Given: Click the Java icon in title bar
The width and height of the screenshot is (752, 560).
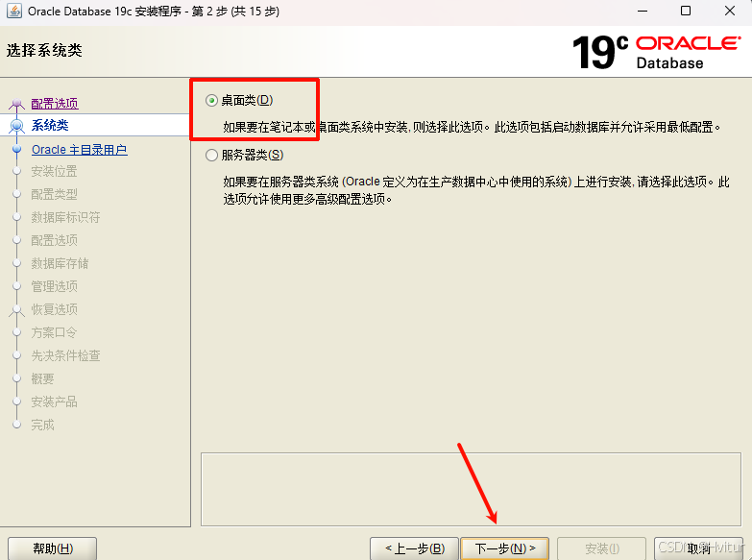Looking at the screenshot, I should (13, 11).
